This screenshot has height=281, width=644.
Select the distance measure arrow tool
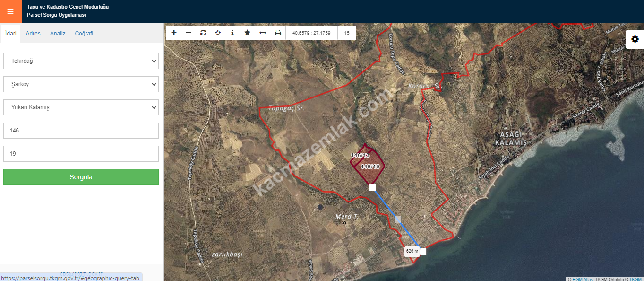[263, 33]
